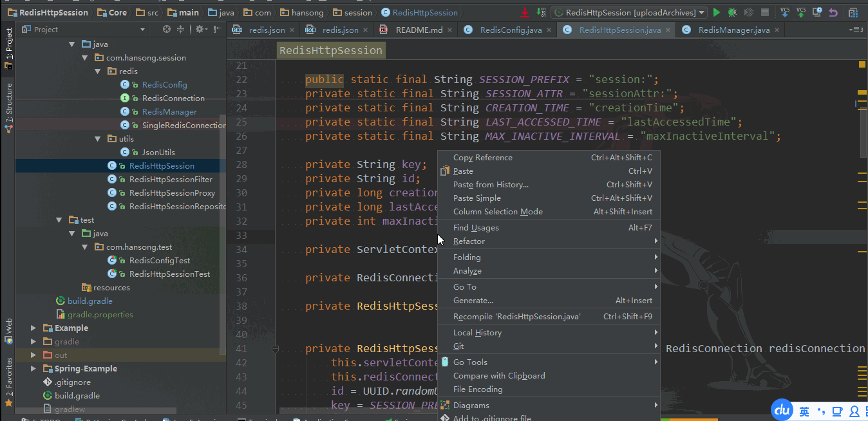Expand the Spring-Example module in project tree
868x421 pixels.
[33, 369]
